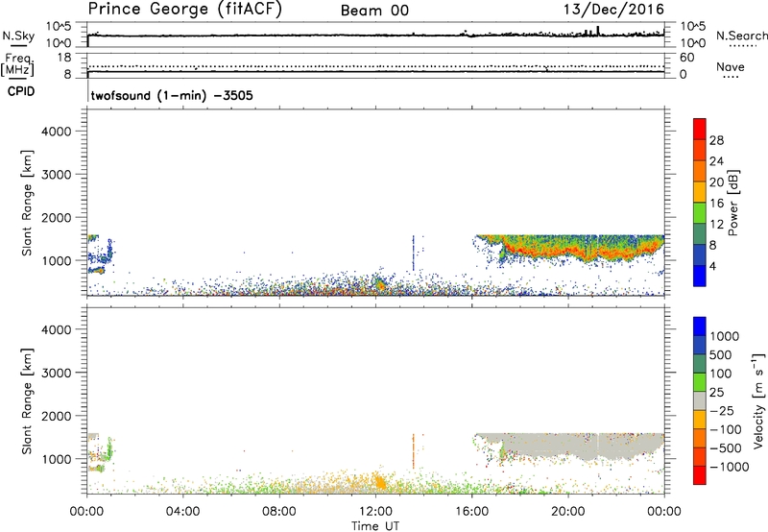Click the vertical orange streak near 13:30 in velocity panel
Image resolution: width=768 pixels, height=532 pixels.
click(414, 450)
